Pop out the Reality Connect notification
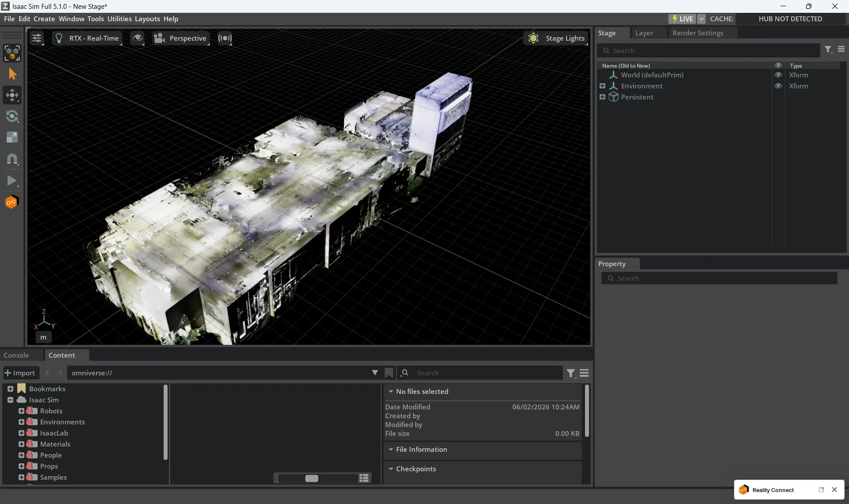Screen dimensions: 849x504 point(821,490)
